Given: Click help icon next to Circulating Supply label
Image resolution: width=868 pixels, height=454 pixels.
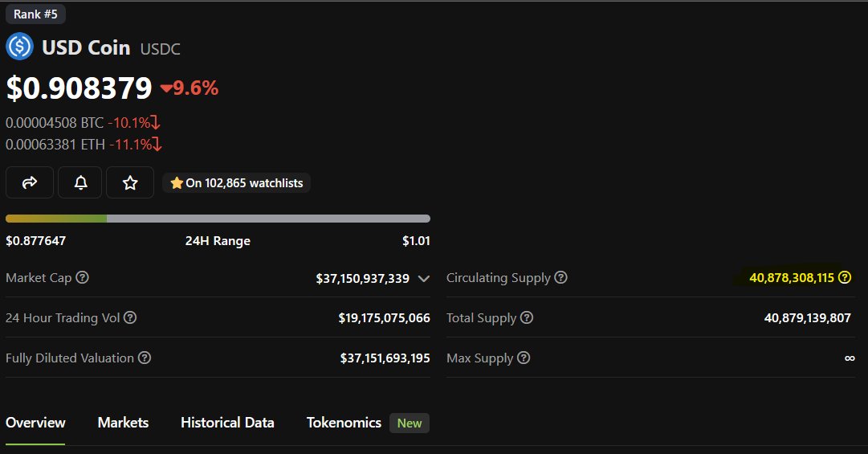Looking at the screenshot, I should click(560, 277).
